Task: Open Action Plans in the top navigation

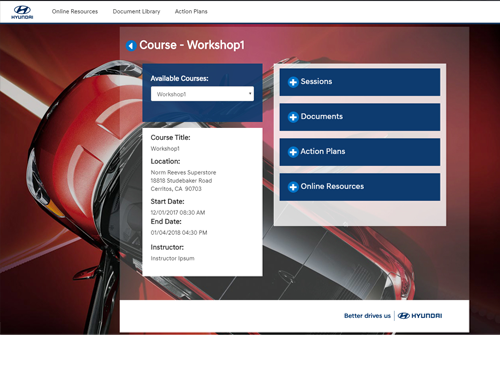Action: tap(191, 12)
